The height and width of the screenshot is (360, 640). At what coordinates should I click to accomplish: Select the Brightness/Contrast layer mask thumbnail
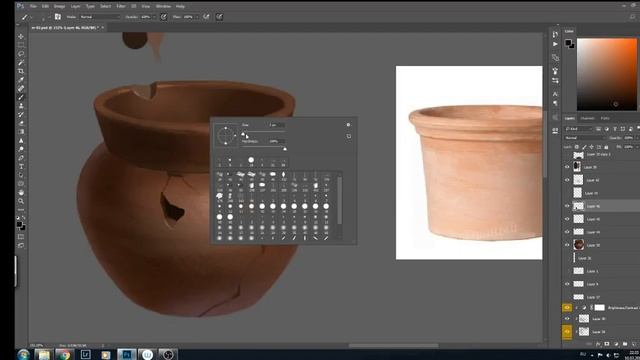tap(599, 308)
